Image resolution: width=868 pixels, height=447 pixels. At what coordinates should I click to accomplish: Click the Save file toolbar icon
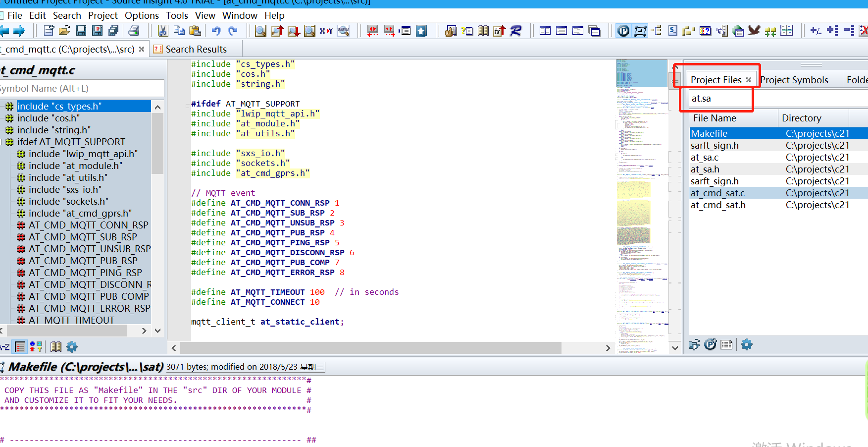[81, 31]
